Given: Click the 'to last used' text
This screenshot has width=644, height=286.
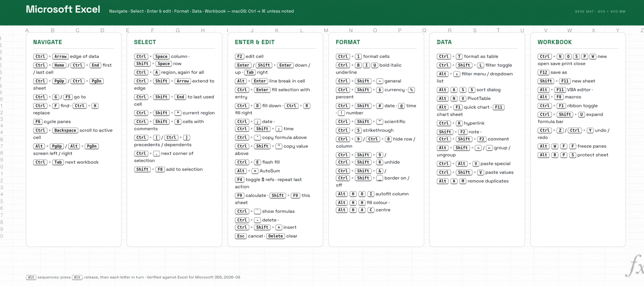Looking at the screenshot, I should click(201, 97).
